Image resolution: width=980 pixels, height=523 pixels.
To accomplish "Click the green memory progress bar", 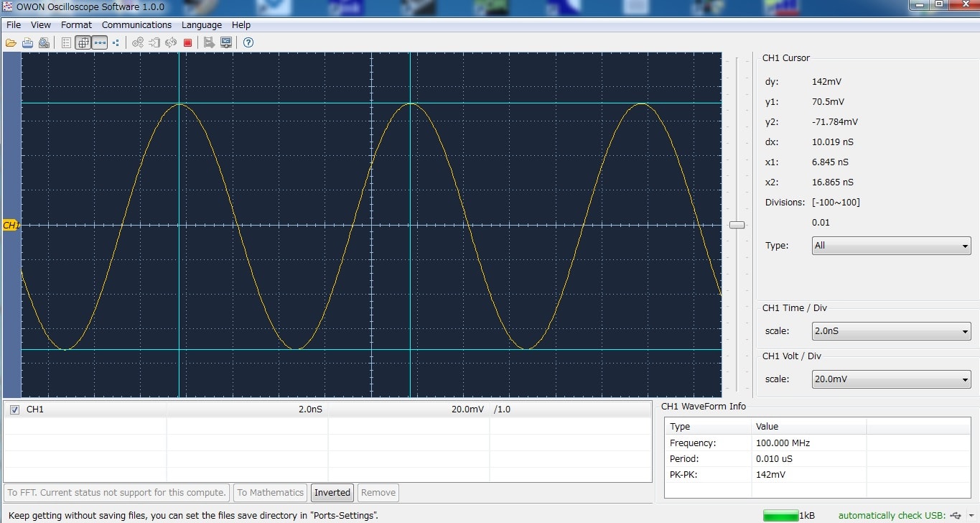I will pos(780,515).
